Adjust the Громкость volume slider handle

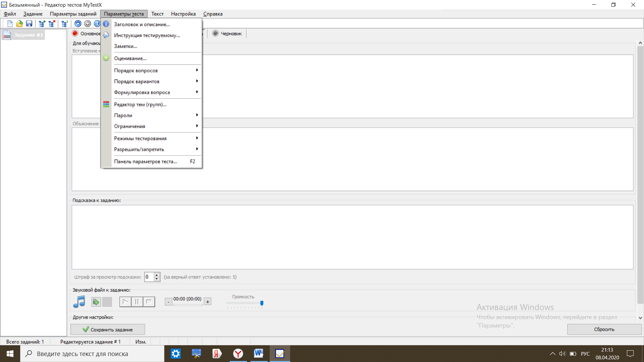pos(262,303)
